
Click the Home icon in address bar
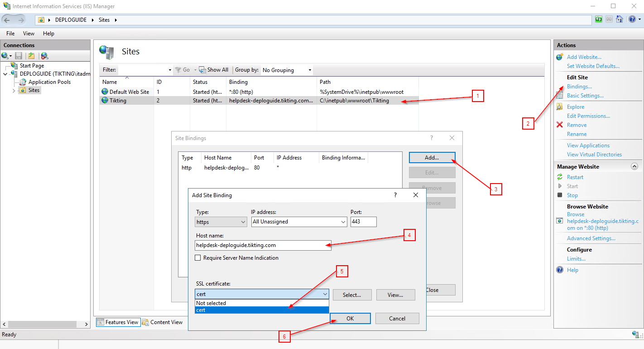(619, 19)
